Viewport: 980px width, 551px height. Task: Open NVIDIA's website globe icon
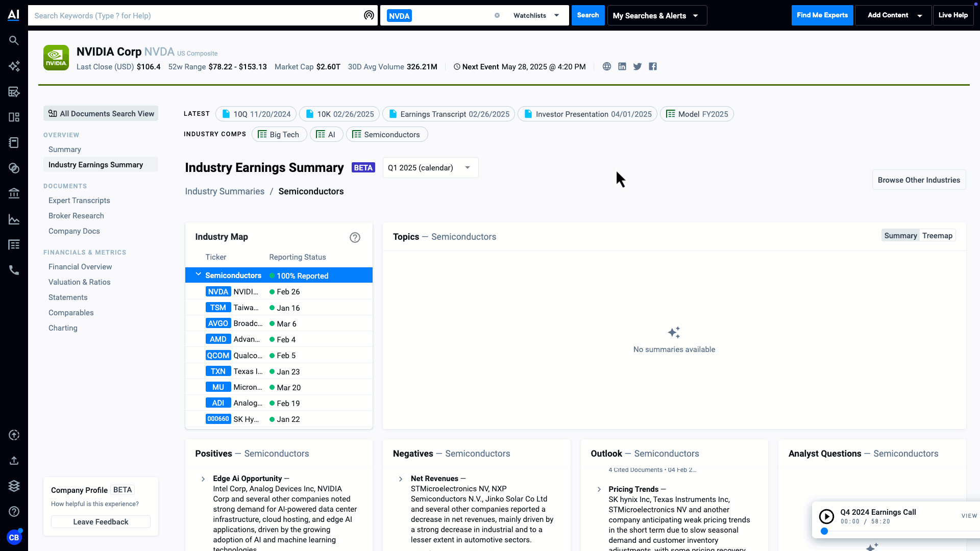pyautogui.click(x=606, y=66)
